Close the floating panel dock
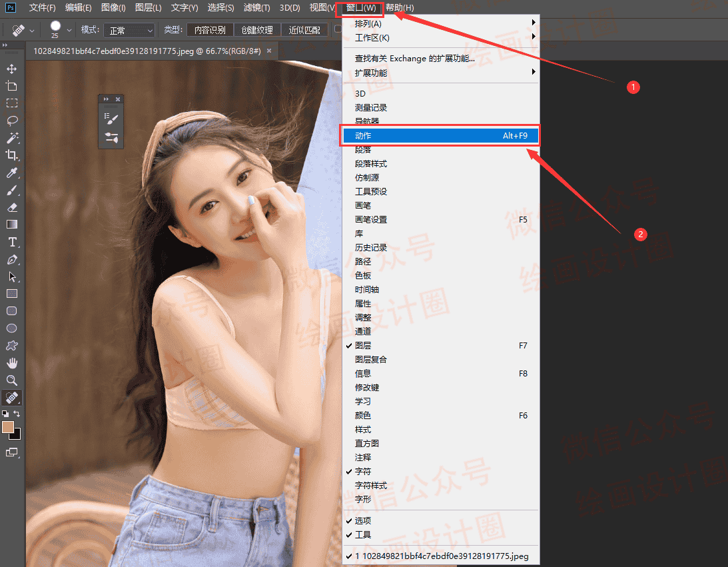This screenshot has width=728, height=567. click(x=118, y=99)
